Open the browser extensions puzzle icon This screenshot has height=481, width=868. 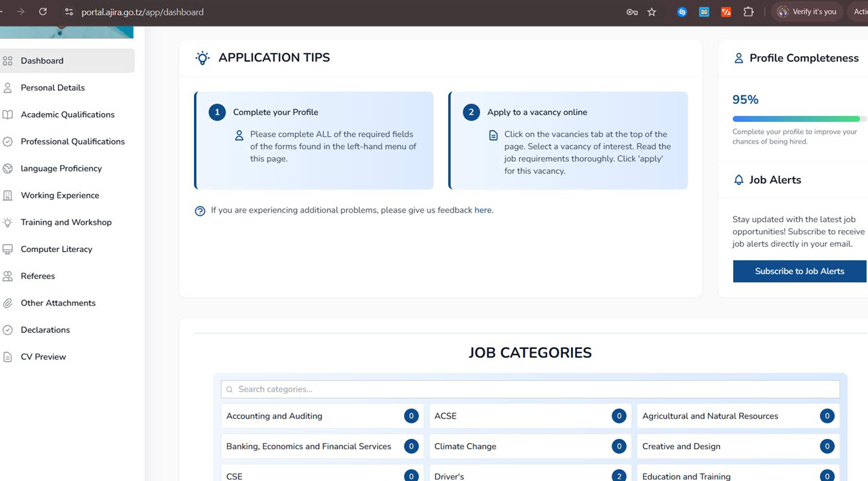click(748, 12)
